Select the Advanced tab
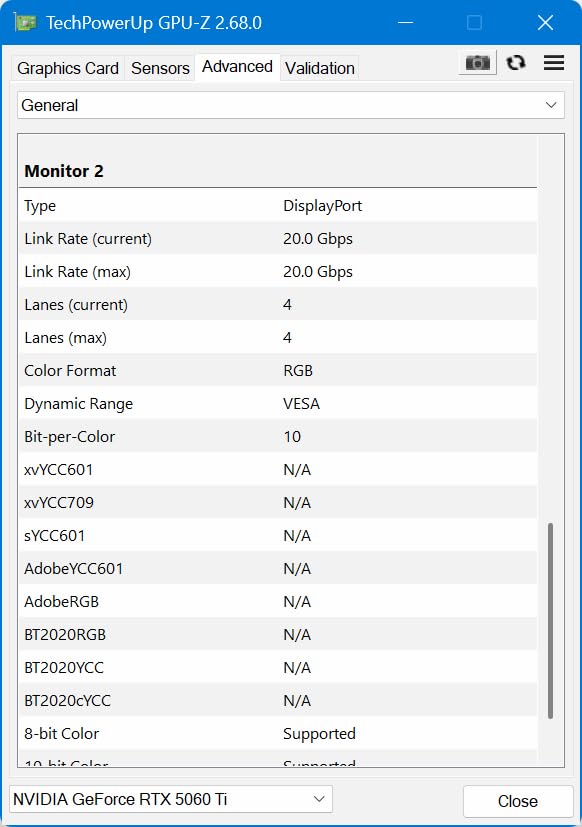The image size is (582, 827). (237, 67)
